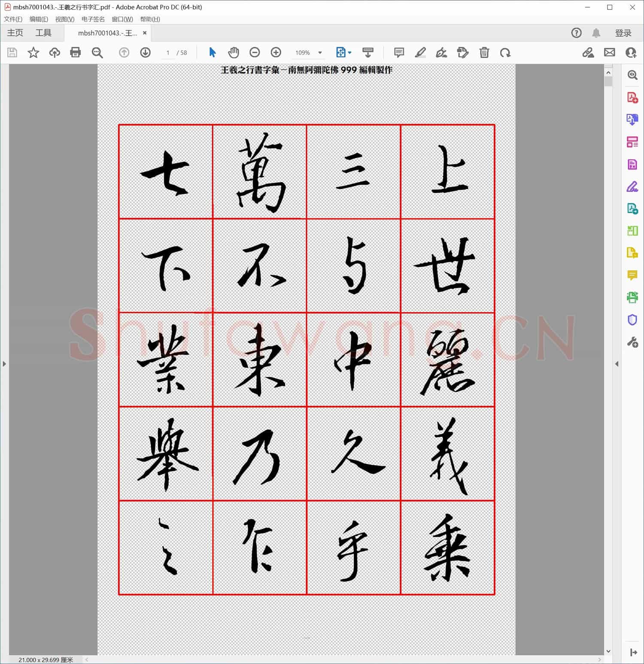Print the document via the printer icon
This screenshot has width=644, height=664.
tap(76, 52)
